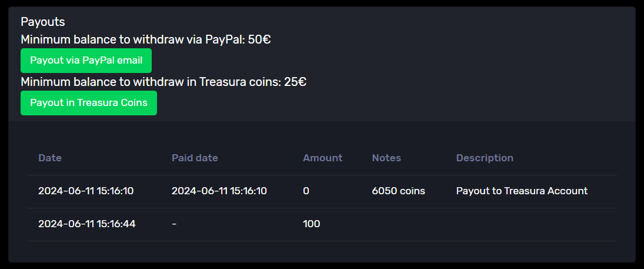The width and height of the screenshot is (644, 269).
Task: Click the Payouts section heading
Action: pos(43,22)
